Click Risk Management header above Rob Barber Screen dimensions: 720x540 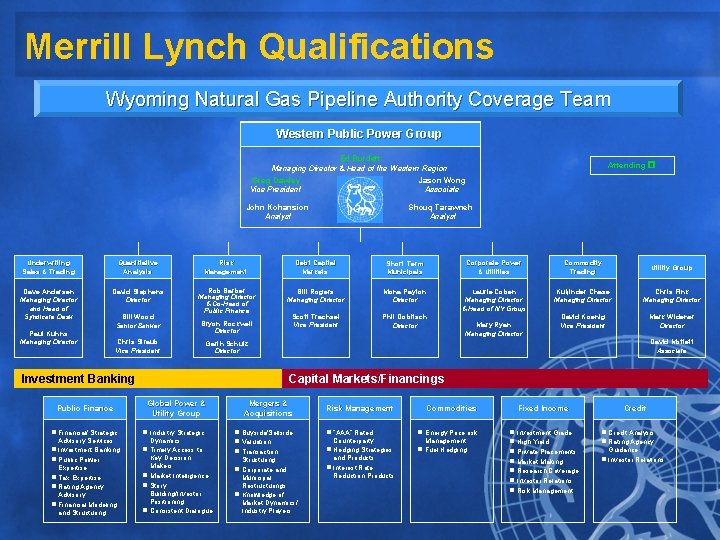pos(227,267)
